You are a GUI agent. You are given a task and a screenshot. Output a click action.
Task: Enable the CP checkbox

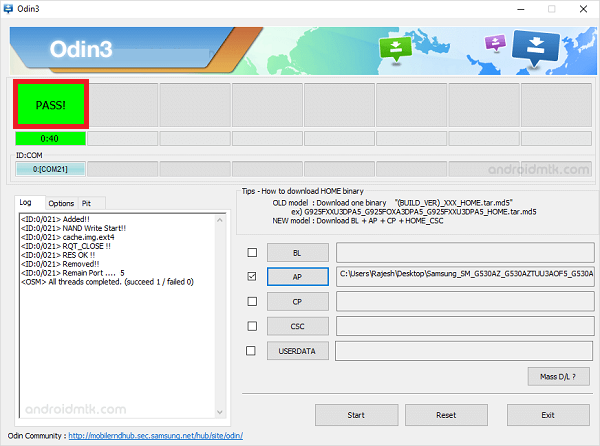pos(252,301)
